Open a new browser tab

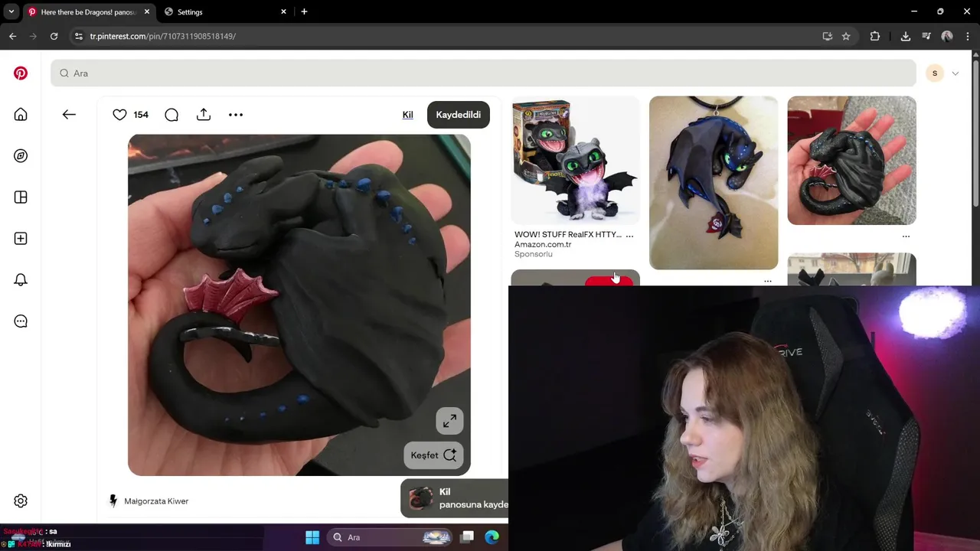pyautogui.click(x=304, y=12)
